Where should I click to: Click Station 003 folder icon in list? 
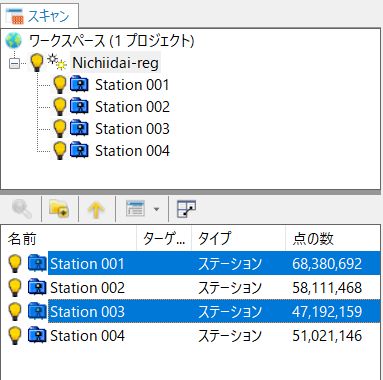(37, 311)
